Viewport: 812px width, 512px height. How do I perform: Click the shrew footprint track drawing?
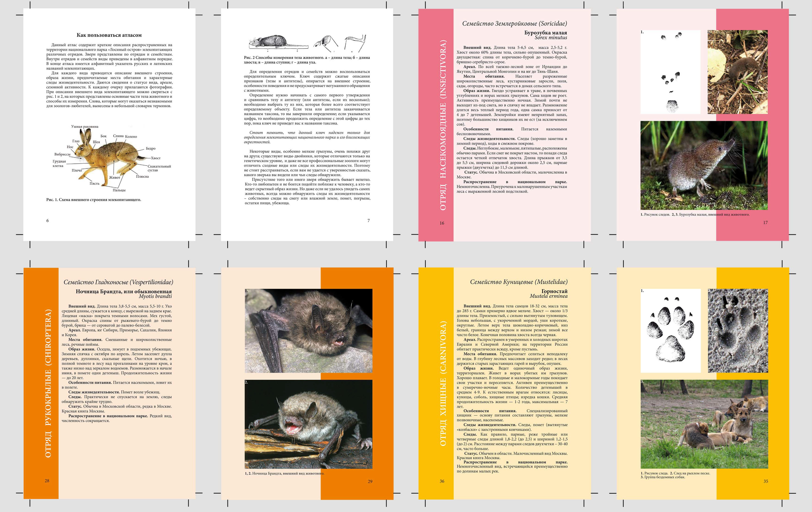[x=670, y=72]
